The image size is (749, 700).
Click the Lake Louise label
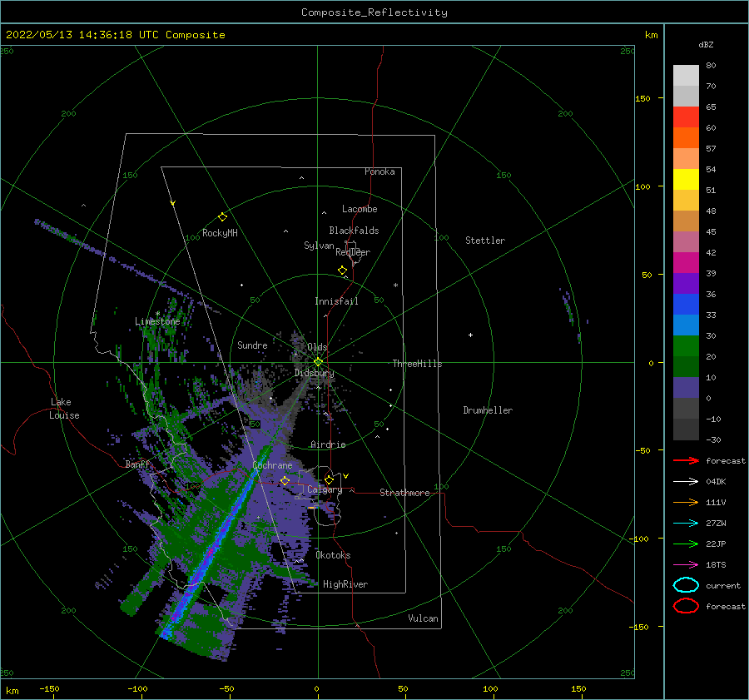(64, 409)
